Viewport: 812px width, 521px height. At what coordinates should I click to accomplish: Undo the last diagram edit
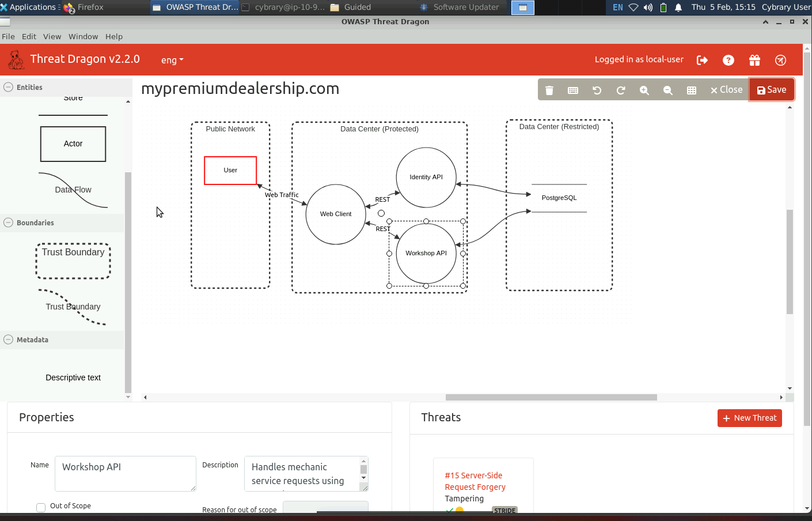click(x=597, y=90)
